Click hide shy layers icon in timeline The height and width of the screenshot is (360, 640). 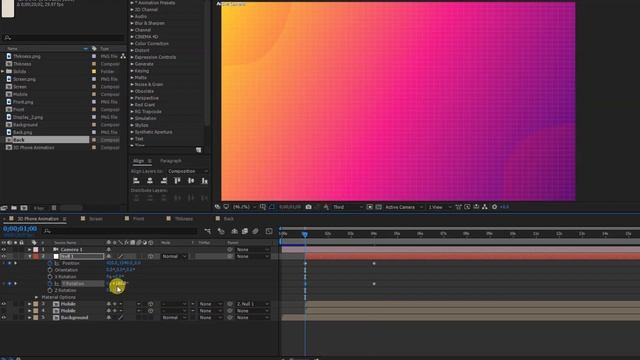point(234,231)
